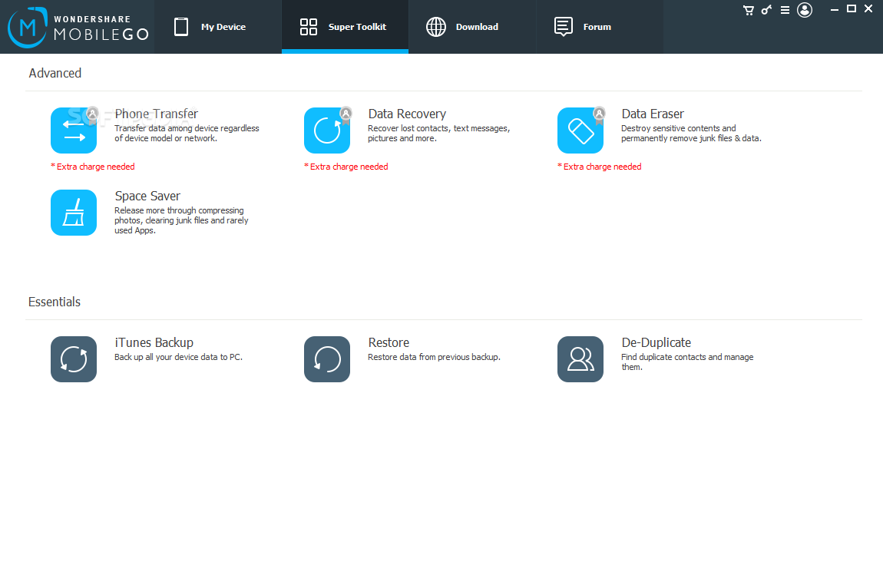Click 'Extra charge needed' under Phone Transfer
This screenshot has height=588, width=883.
(93, 167)
